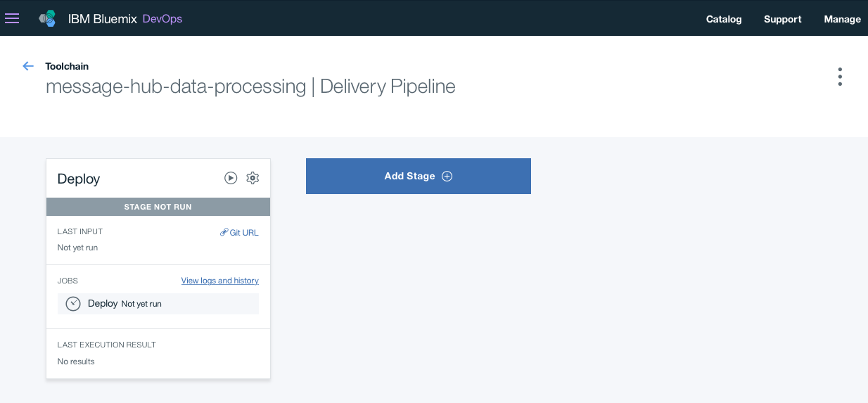Viewport: 868px width, 403px height.
Task: Click the IBM Bluemix hexagon logo
Action: tap(47, 19)
